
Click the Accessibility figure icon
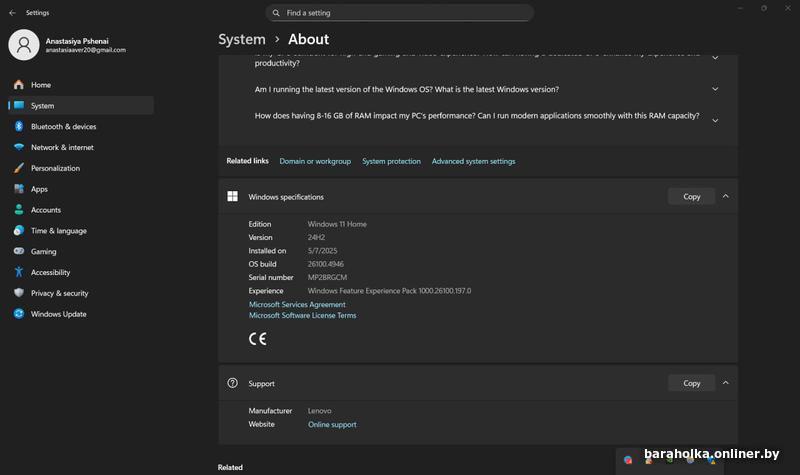(19, 272)
